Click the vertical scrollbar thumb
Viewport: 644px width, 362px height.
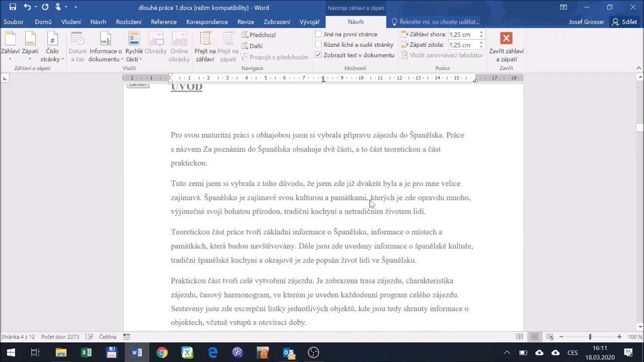click(639, 127)
